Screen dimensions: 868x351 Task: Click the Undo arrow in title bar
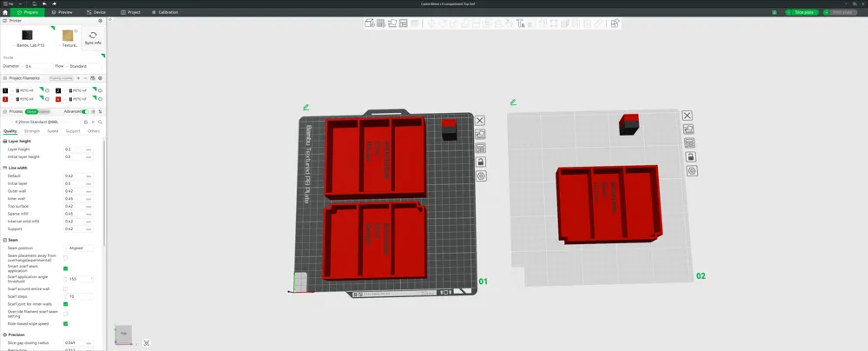pyautogui.click(x=44, y=3)
